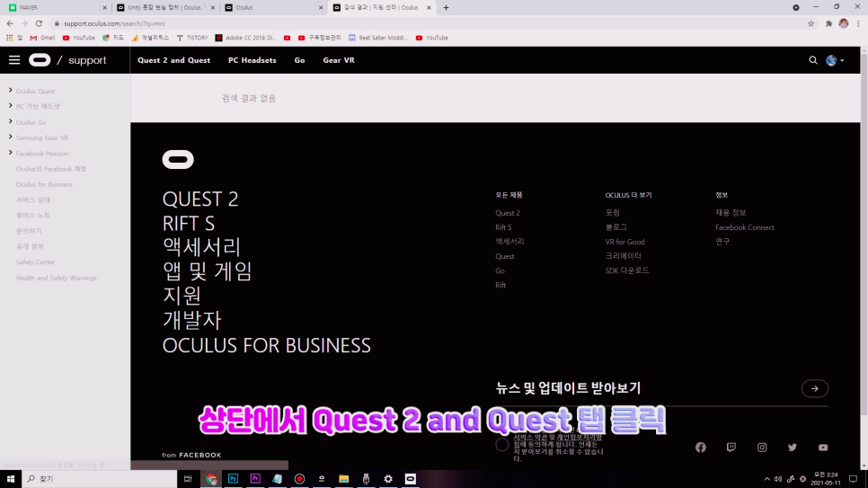
Task: Reload the page
Action: click(39, 23)
